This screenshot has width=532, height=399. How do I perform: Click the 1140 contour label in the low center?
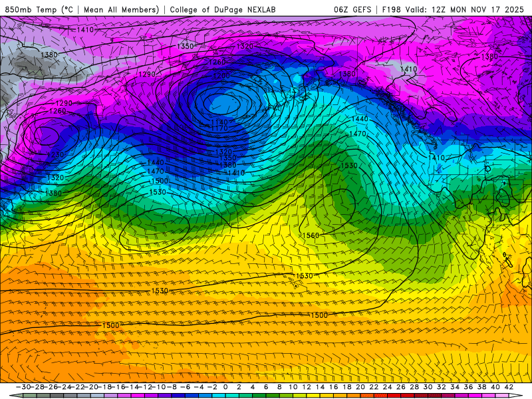[x=219, y=122]
